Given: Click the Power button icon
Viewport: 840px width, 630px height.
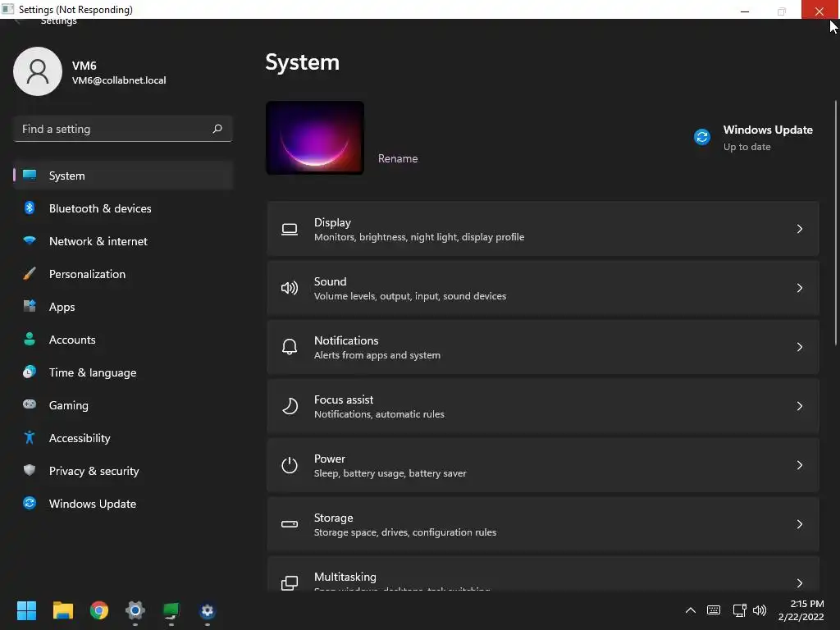Looking at the screenshot, I should tap(290, 465).
